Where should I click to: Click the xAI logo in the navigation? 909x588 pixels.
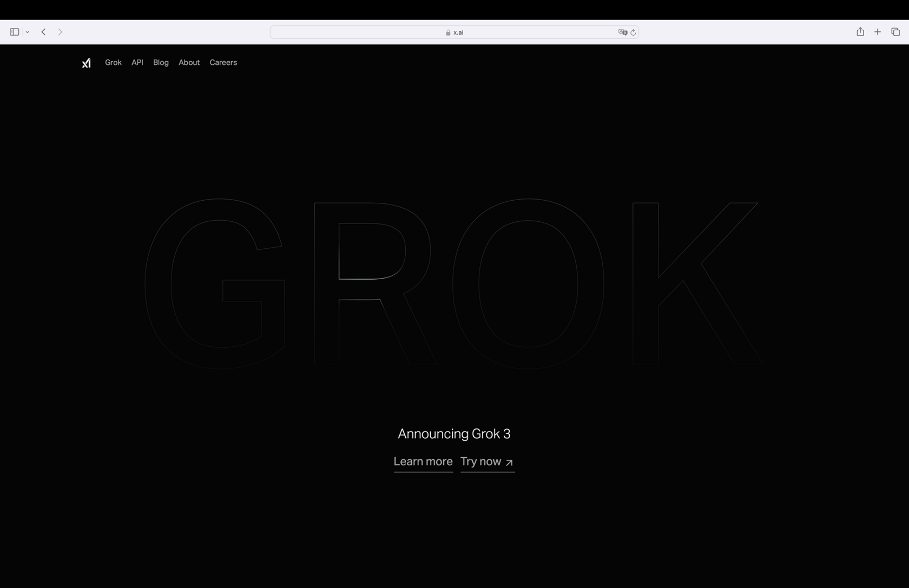(87, 63)
